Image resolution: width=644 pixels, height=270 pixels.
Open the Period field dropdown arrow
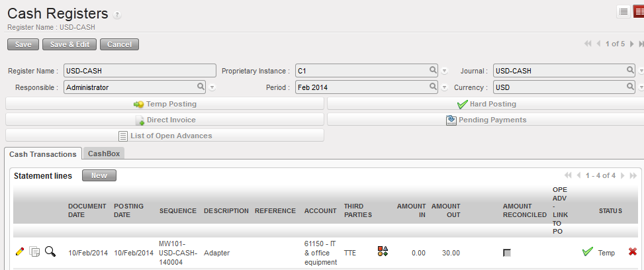click(445, 87)
